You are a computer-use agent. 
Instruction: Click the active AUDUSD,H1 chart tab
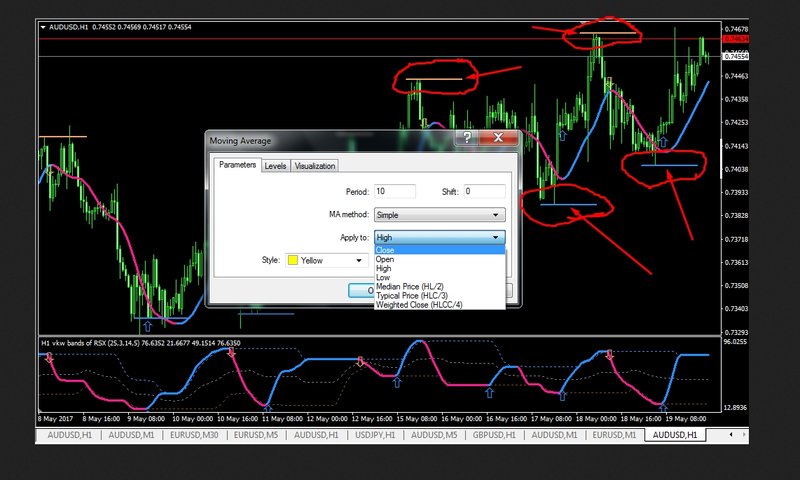(674, 435)
